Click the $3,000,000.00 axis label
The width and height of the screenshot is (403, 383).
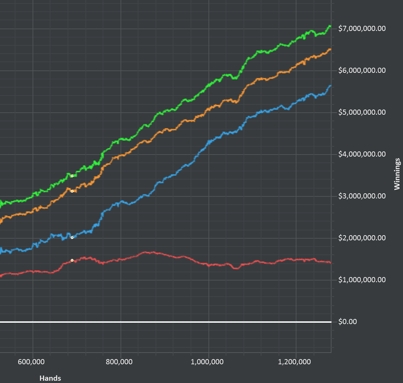pos(362,196)
